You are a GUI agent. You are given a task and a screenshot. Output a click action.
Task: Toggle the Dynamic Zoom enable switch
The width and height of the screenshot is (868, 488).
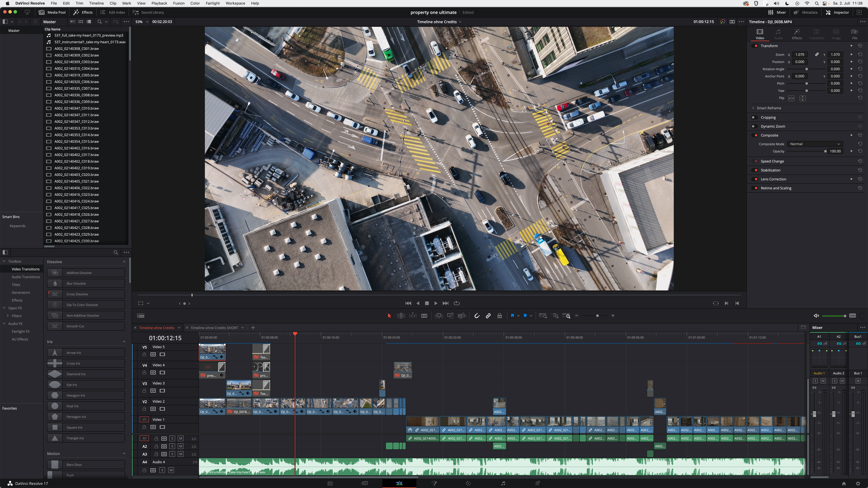click(x=754, y=127)
